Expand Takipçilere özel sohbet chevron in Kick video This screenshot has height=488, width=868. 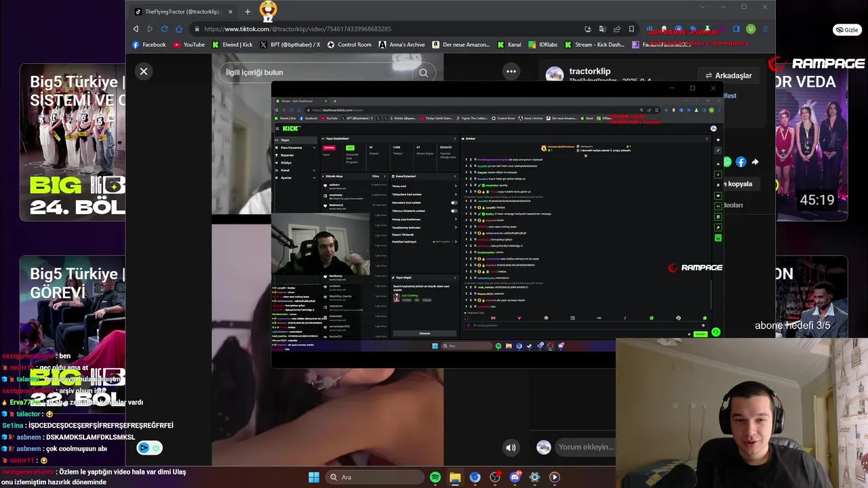[455, 194]
